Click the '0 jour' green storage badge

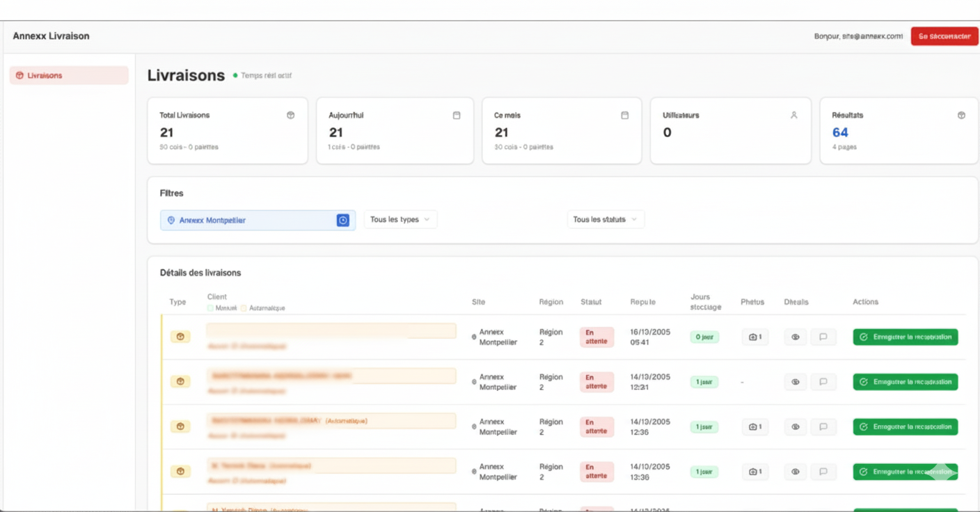point(704,337)
